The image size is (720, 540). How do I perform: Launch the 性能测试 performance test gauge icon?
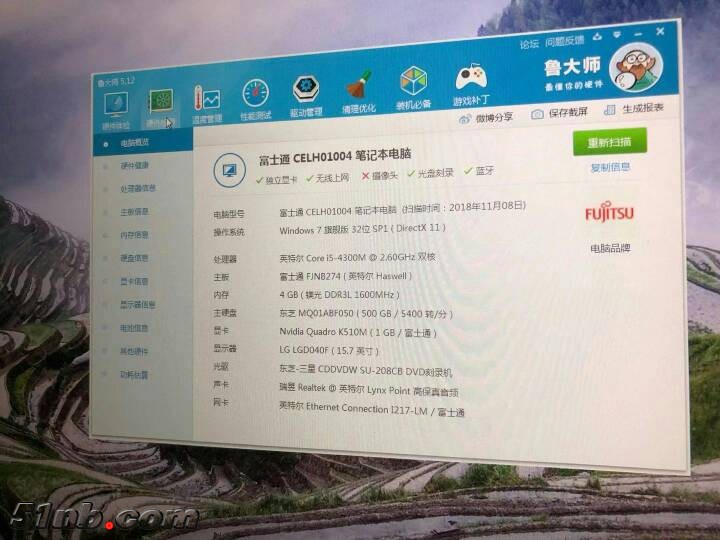click(x=255, y=98)
